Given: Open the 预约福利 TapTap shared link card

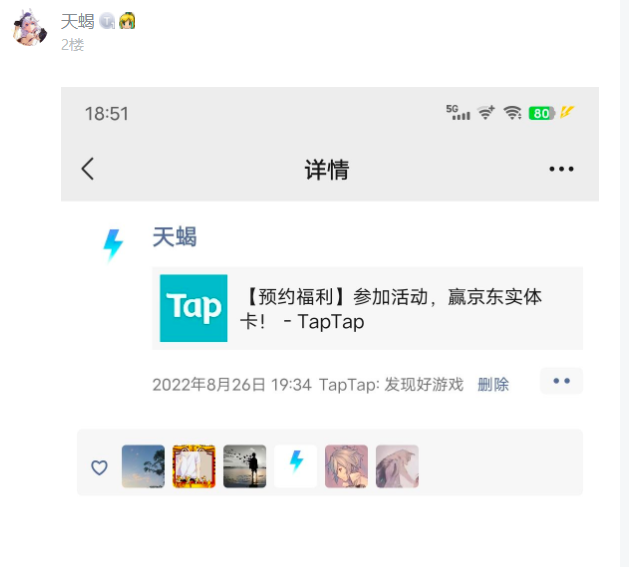Looking at the screenshot, I should coord(367,308).
